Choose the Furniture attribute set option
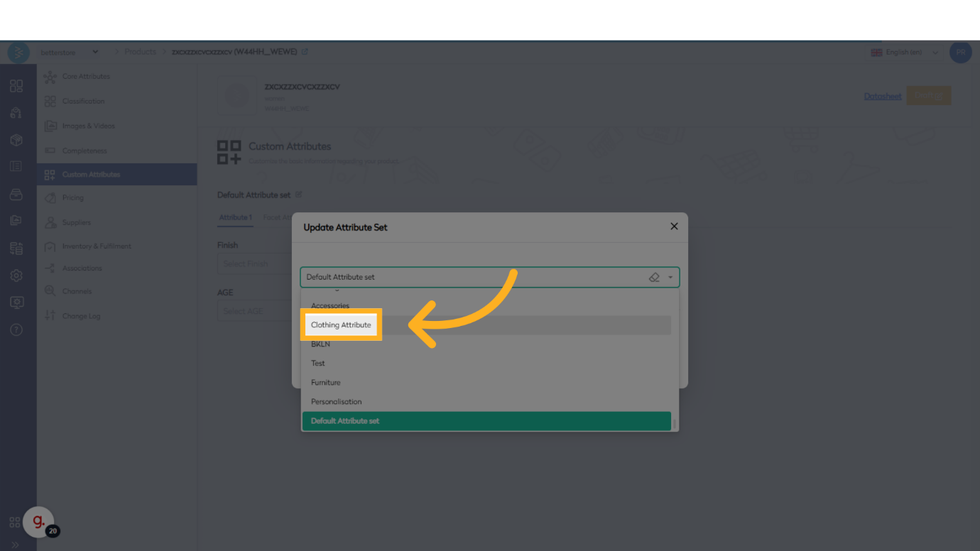This screenshot has width=980, height=551. (x=326, y=382)
